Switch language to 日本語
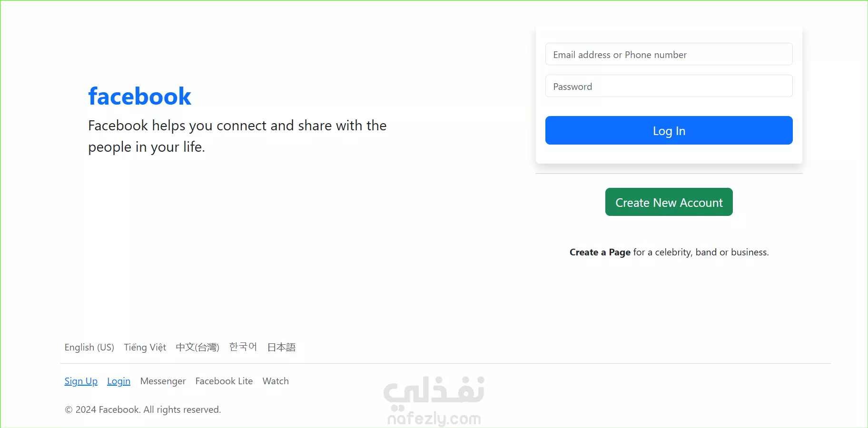The height and width of the screenshot is (428, 868). pyautogui.click(x=281, y=347)
